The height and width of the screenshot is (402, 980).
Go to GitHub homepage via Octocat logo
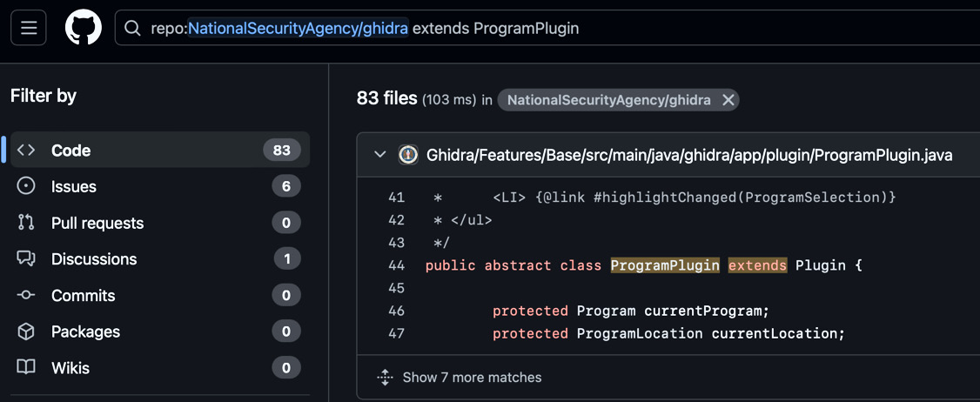(x=84, y=28)
